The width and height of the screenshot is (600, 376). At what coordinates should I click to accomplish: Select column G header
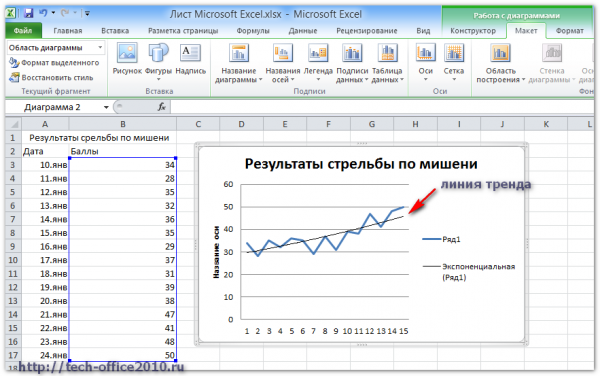pos(372,124)
